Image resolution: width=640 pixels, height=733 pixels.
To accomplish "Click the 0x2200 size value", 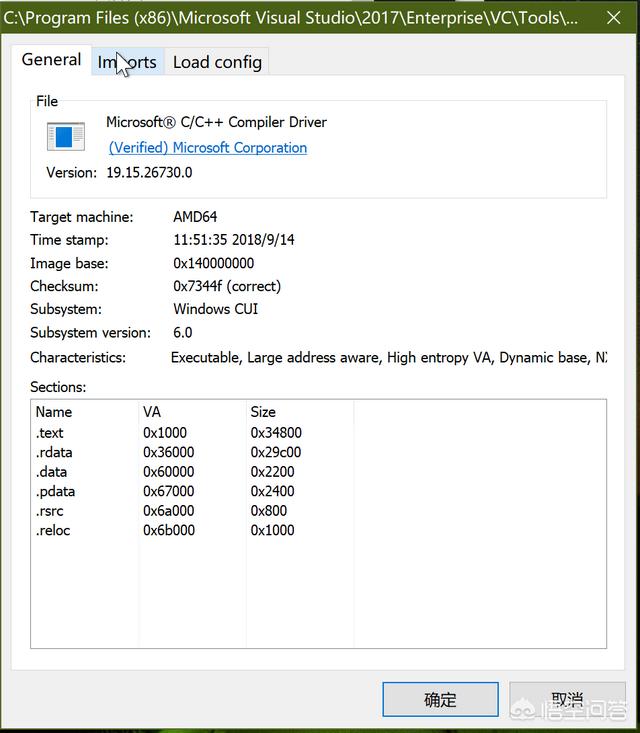I will click(x=272, y=472).
